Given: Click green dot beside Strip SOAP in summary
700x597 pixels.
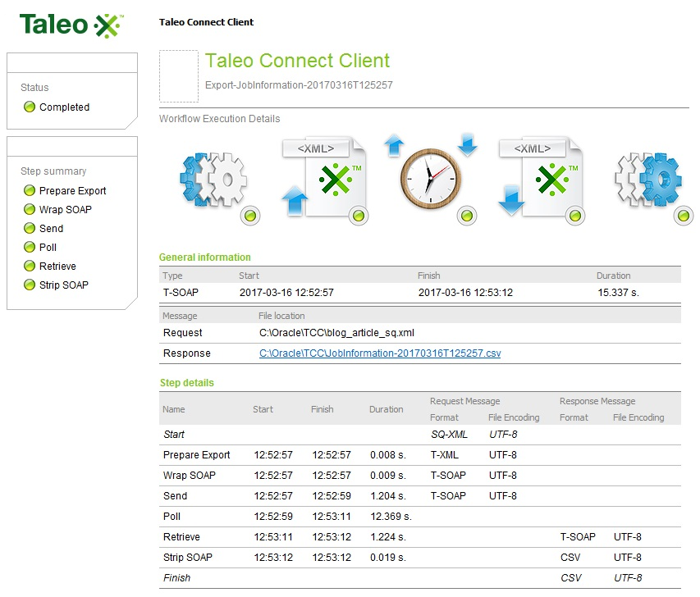Looking at the screenshot, I should click(30, 285).
